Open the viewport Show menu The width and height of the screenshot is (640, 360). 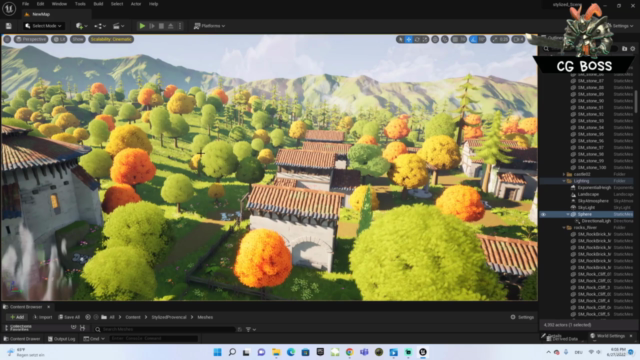78,39
